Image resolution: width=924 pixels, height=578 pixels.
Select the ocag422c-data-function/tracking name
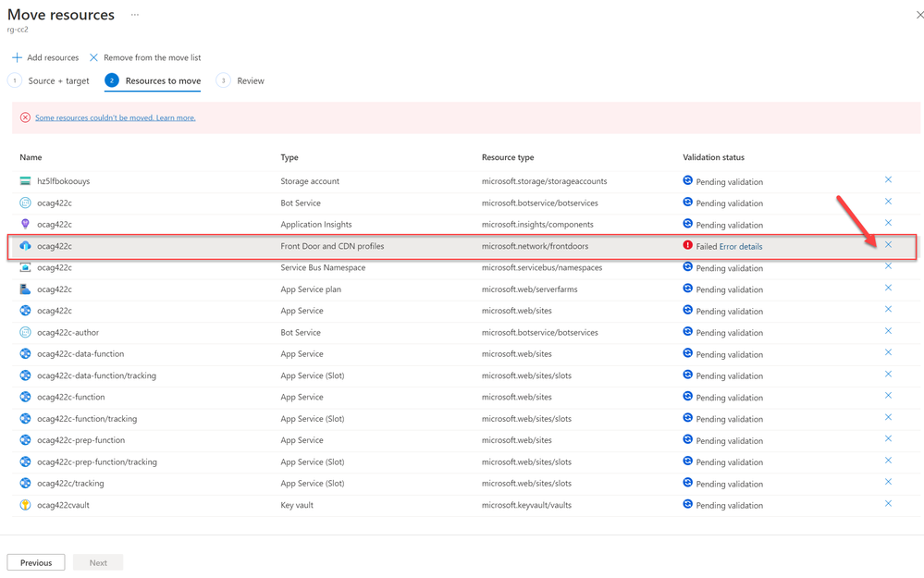pos(96,375)
